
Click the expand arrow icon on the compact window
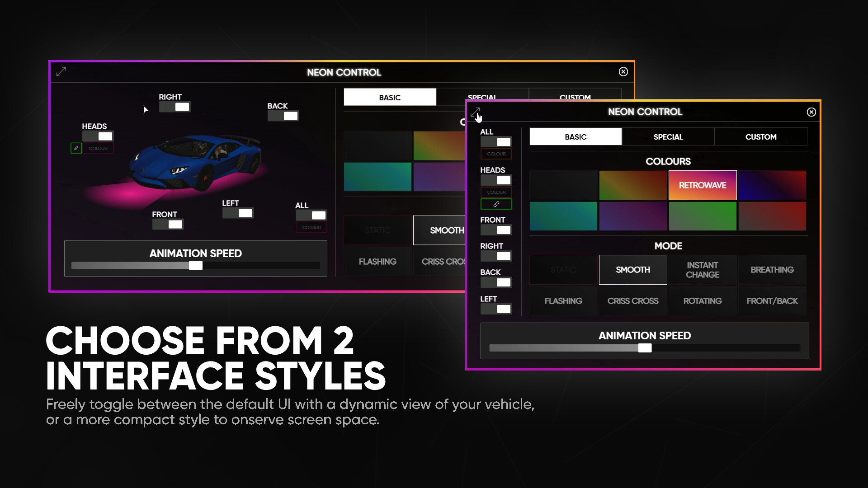tap(475, 113)
